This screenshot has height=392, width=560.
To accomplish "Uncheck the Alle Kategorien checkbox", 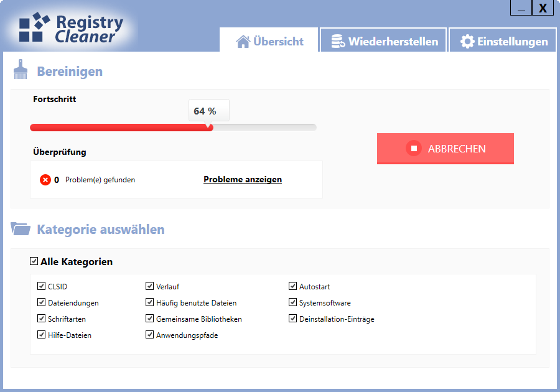I will (x=34, y=261).
